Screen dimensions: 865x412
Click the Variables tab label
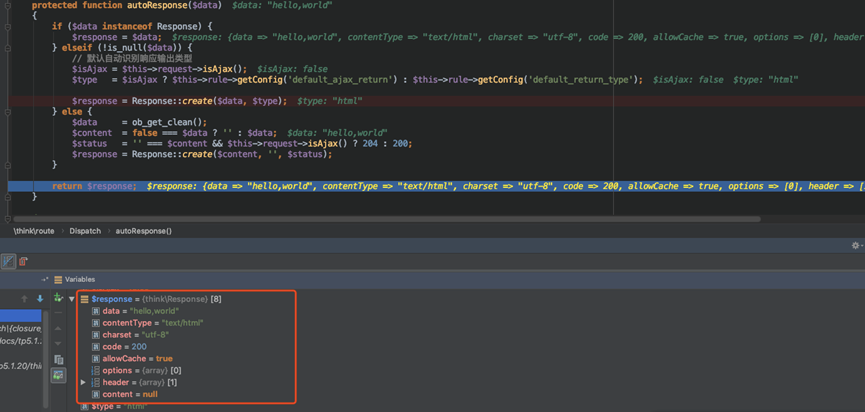point(80,280)
